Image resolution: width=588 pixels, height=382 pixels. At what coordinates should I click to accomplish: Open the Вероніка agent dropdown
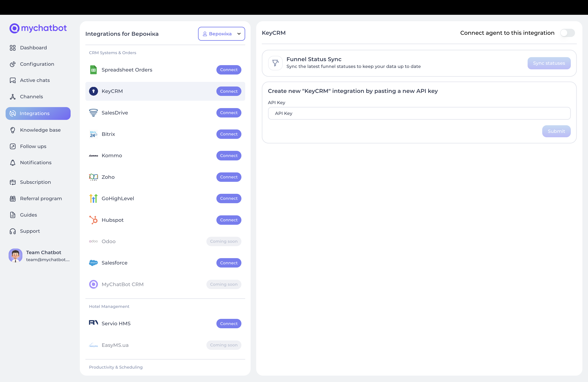click(221, 34)
